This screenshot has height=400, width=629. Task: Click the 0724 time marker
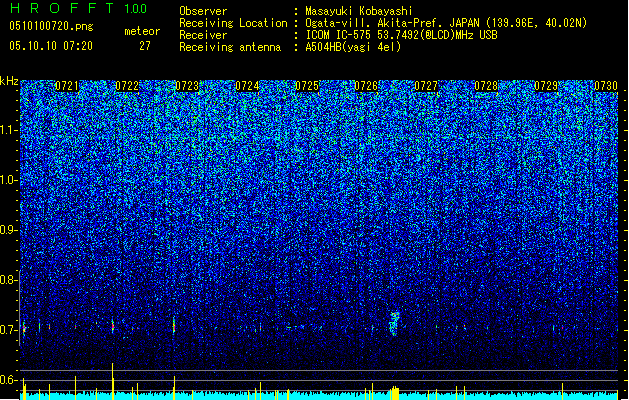point(247,86)
